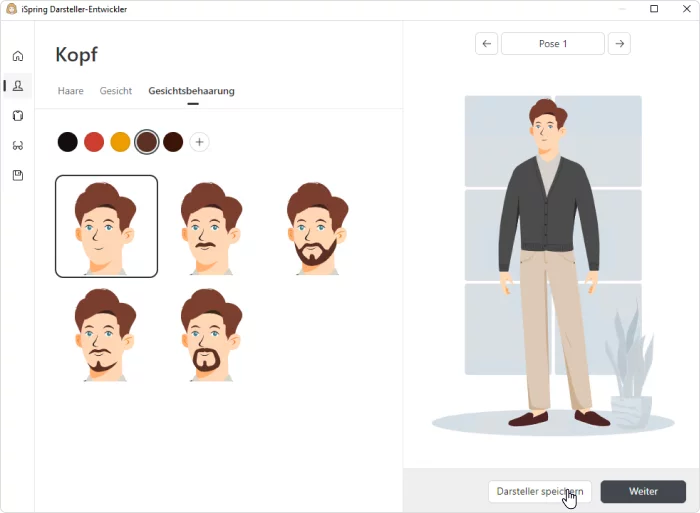Add a custom color with plus button

click(x=200, y=142)
